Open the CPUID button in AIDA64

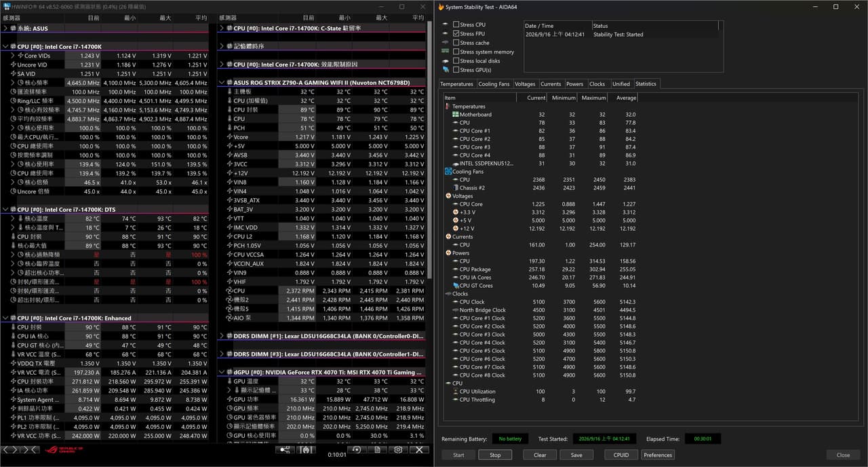621,455
